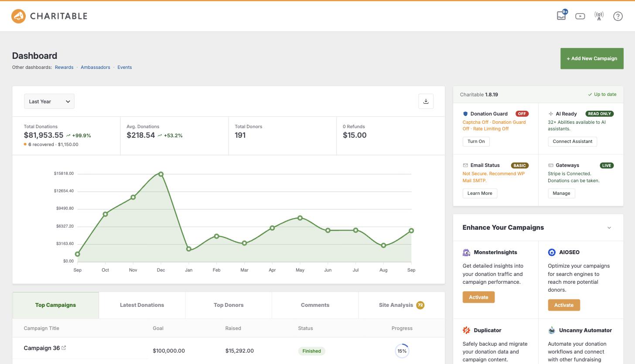Click the Total Donations value $81,953.55
635x364 pixels.
pos(44,135)
